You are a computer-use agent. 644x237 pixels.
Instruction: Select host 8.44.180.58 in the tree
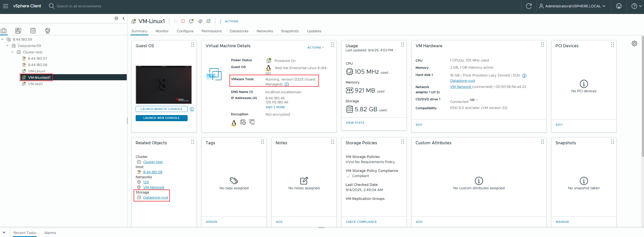(38, 65)
